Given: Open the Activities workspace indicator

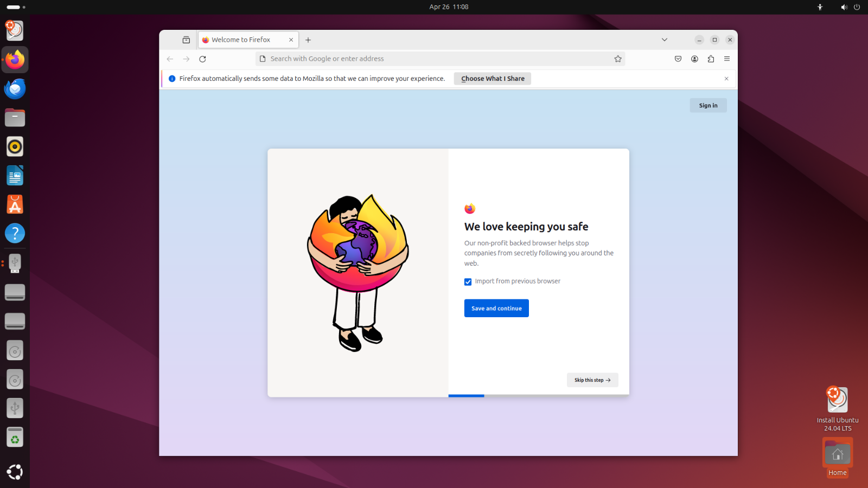Looking at the screenshot, I should pyautogui.click(x=16, y=7).
